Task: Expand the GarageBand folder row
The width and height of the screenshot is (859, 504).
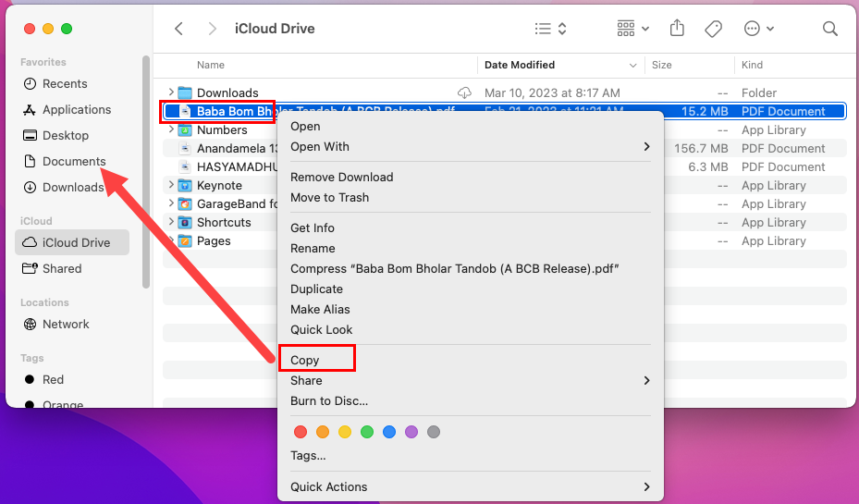Action: click(x=171, y=203)
